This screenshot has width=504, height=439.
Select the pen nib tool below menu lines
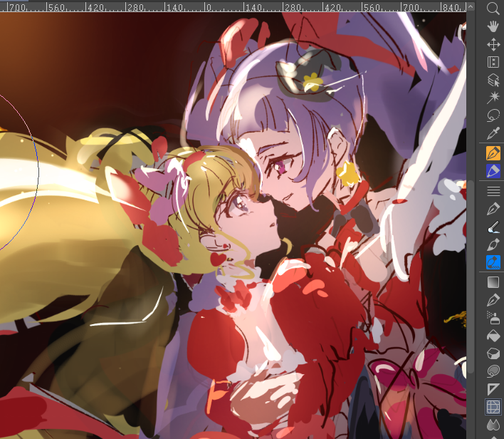coord(493,210)
